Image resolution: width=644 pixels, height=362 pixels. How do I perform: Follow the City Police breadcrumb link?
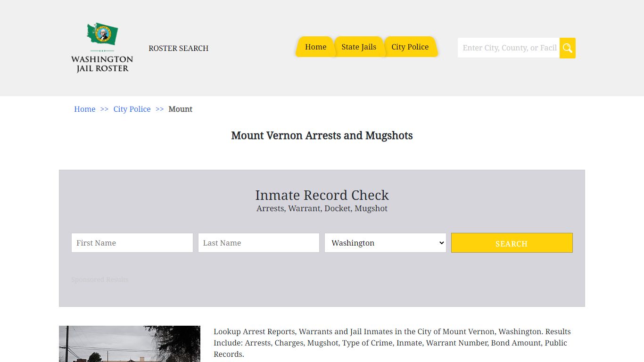132,109
